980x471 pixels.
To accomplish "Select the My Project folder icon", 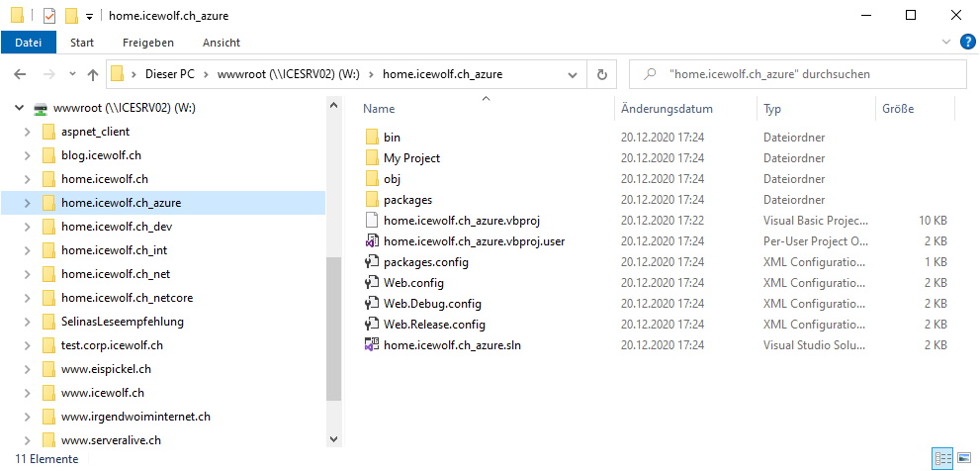I will click(x=371, y=158).
